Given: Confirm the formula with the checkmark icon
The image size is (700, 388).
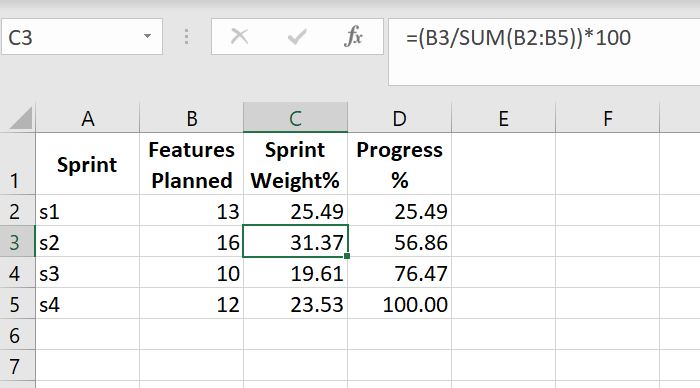Looking at the screenshot, I should (x=297, y=36).
